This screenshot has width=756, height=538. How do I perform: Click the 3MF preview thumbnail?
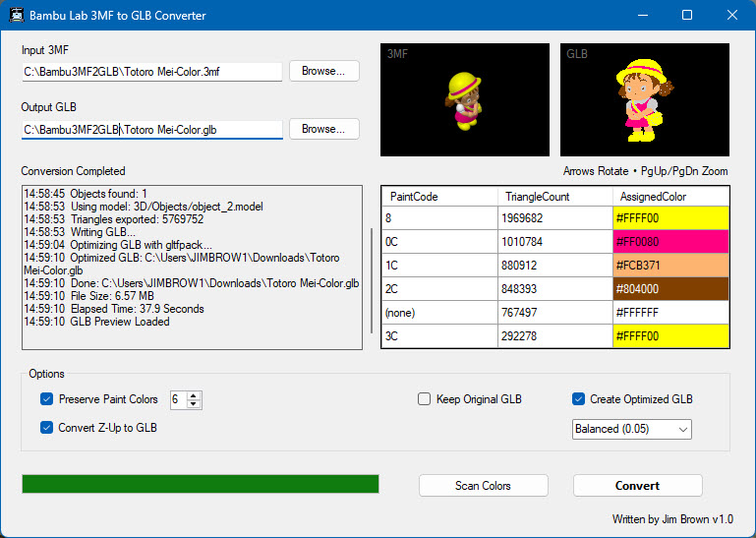[465, 100]
